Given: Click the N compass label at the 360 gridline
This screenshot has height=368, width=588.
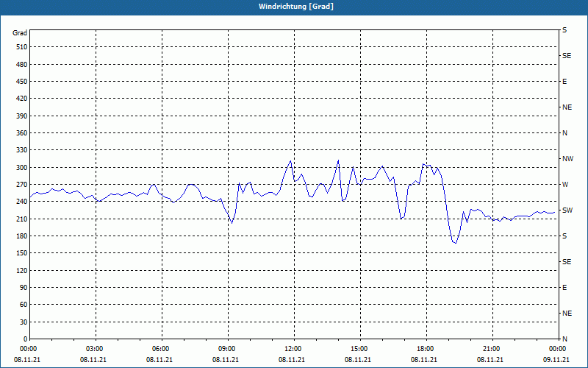Looking at the screenshot, I should tap(564, 133).
